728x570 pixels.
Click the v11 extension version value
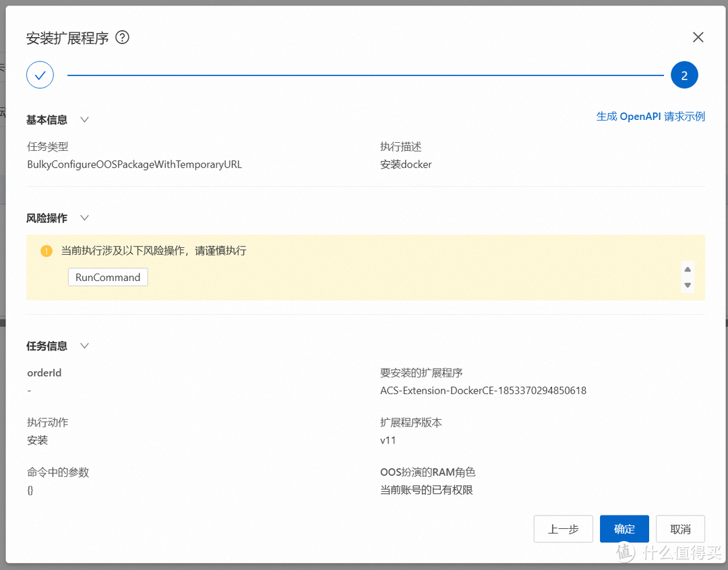[x=388, y=441]
